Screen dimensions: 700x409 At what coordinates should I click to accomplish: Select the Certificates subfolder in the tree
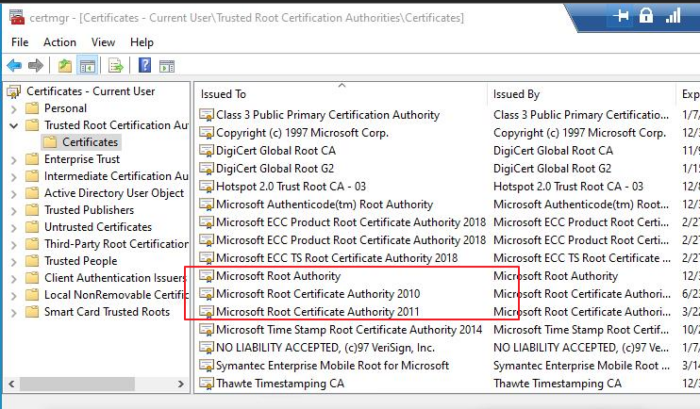coord(90,142)
